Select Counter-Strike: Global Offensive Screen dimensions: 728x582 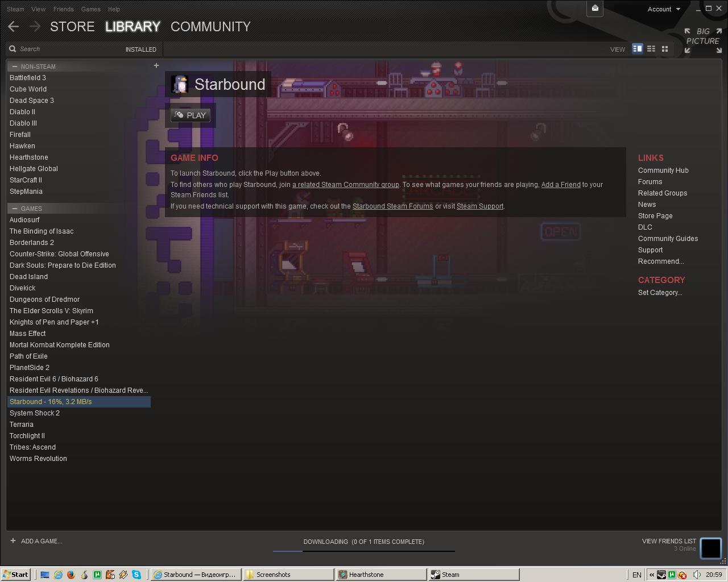click(79, 254)
